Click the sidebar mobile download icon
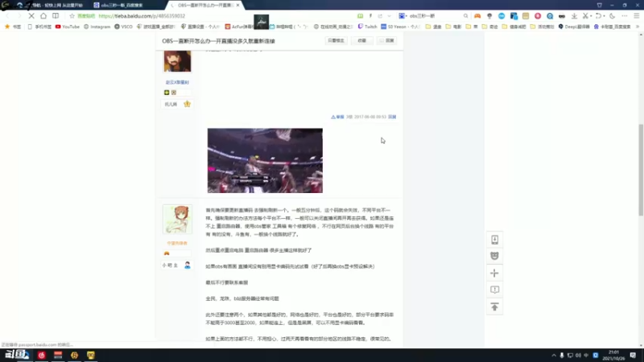This screenshot has width=644, height=362. click(x=494, y=240)
